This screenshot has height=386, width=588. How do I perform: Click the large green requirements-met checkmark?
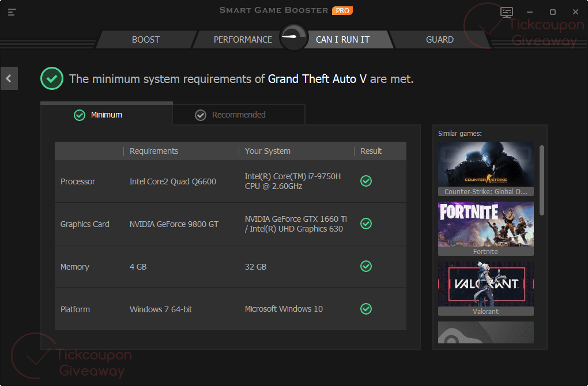click(x=52, y=78)
